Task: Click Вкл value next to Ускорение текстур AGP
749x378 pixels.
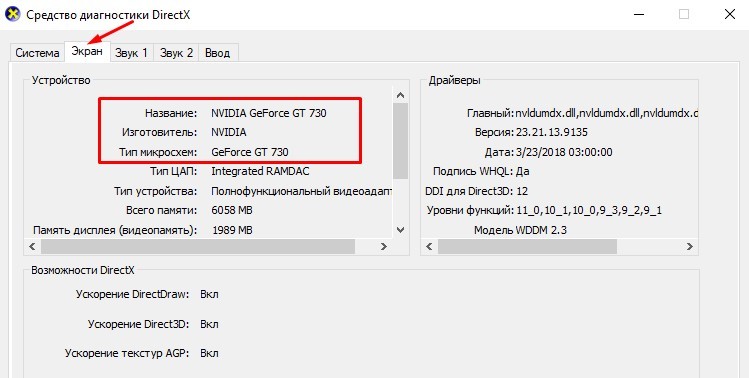Action: coord(209,354)
